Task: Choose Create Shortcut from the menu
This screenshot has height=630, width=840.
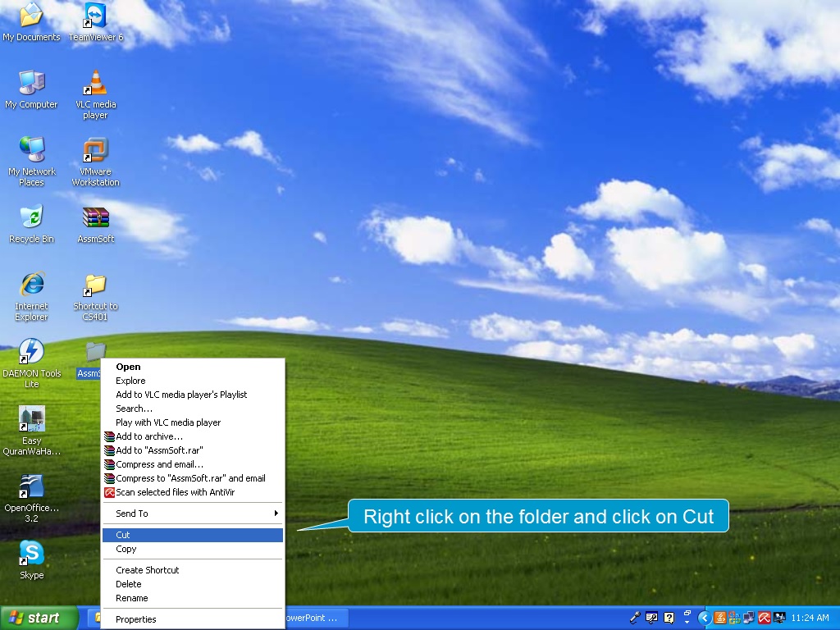Action: 192,571
